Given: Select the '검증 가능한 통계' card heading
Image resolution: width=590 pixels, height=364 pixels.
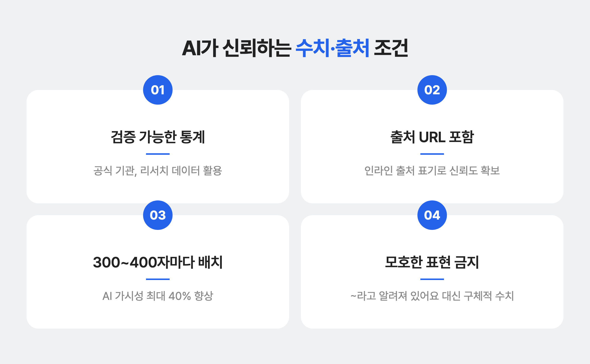Looking at the screenshot, I should [x=158, y=137].
